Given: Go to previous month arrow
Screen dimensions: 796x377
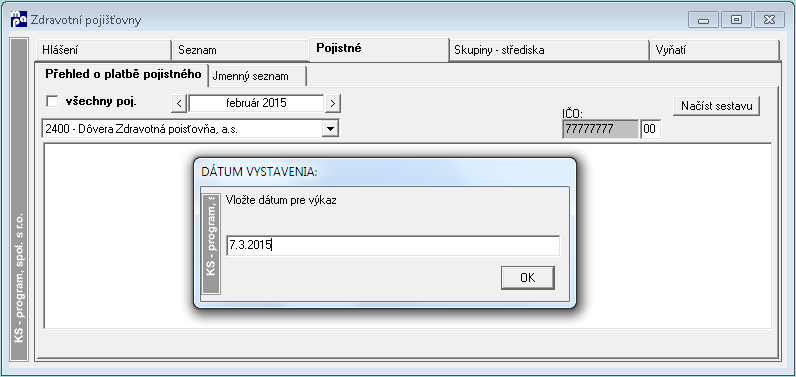Looking at the screenshot, I should (179, 104).
